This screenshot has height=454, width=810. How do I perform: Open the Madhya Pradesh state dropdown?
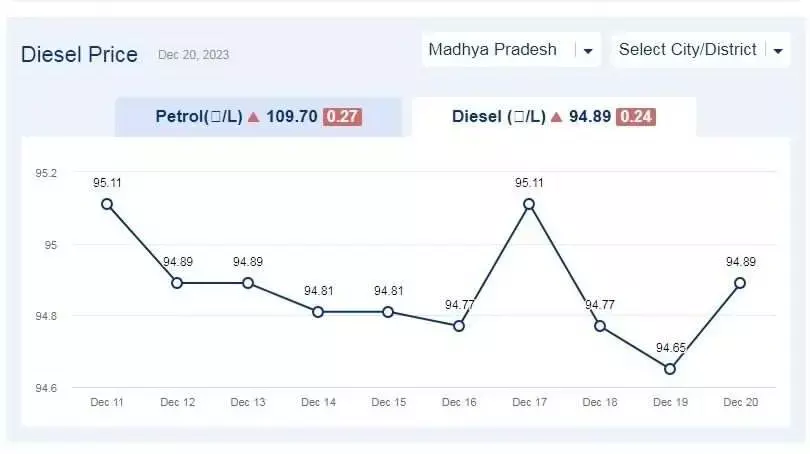511,50
